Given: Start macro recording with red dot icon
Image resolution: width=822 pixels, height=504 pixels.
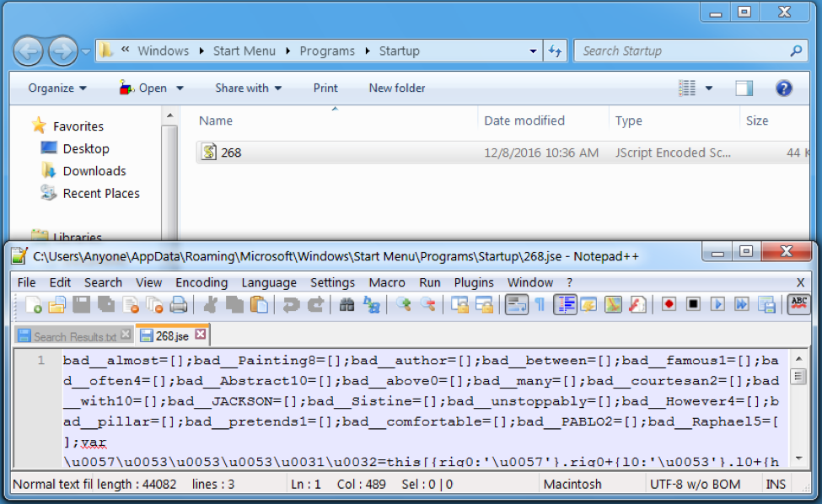Looking at the screenshot, I should tap(669, 304).
